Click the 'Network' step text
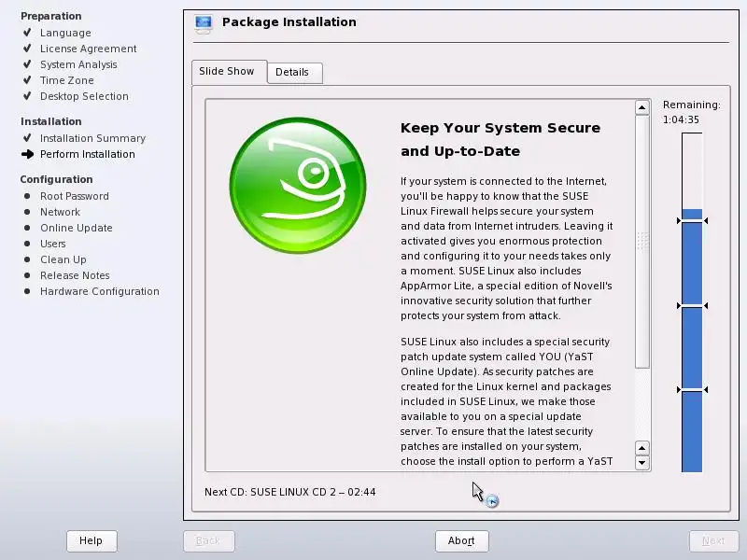The height and width of the screenshot is (560, 747). [x=60, y=212]
